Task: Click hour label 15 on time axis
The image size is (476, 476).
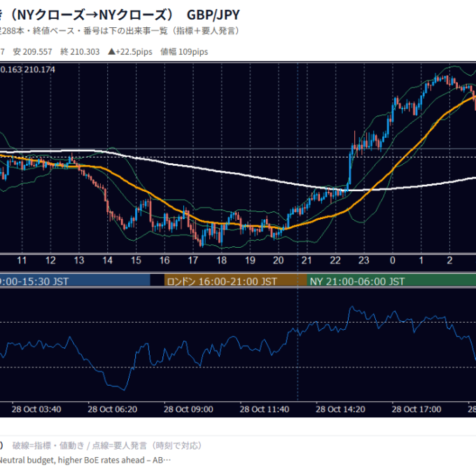Action: [x=136, y=260]
